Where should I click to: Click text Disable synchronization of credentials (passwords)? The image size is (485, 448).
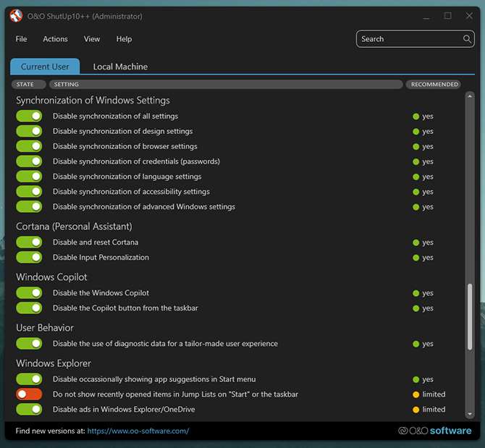tap(136, 161)
